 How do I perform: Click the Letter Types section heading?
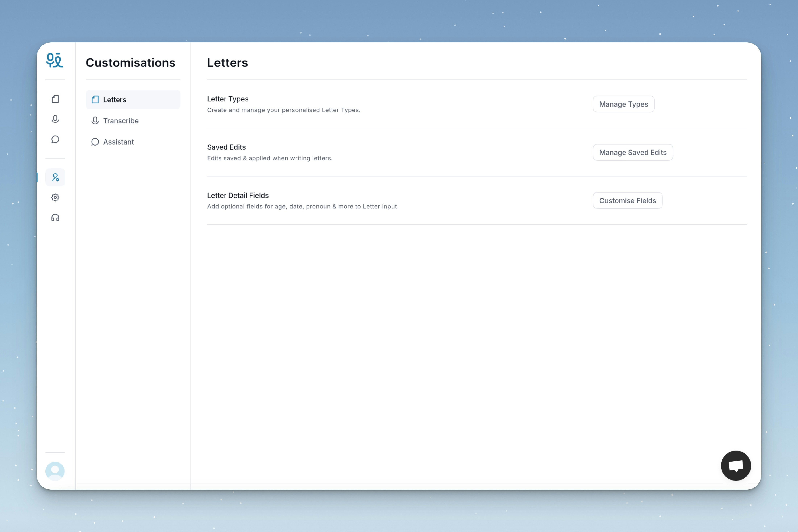(228, 99)
